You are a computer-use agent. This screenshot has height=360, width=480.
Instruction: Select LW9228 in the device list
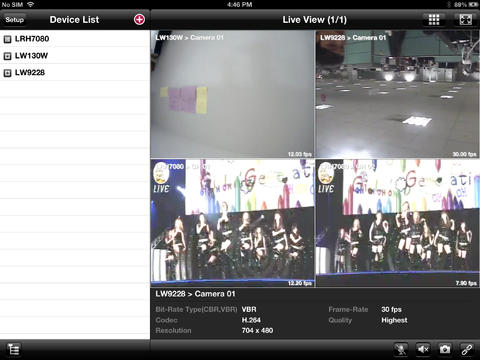click(x=30, y=72)
